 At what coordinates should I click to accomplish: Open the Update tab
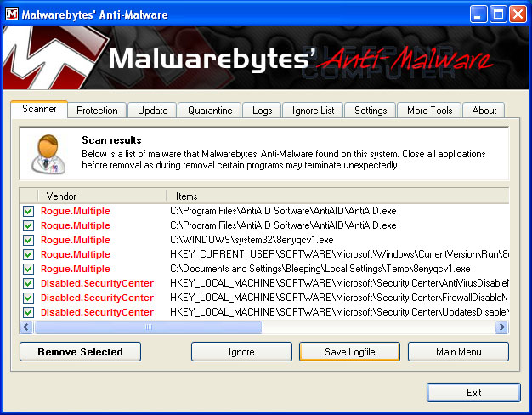click(x=153, y=111)
